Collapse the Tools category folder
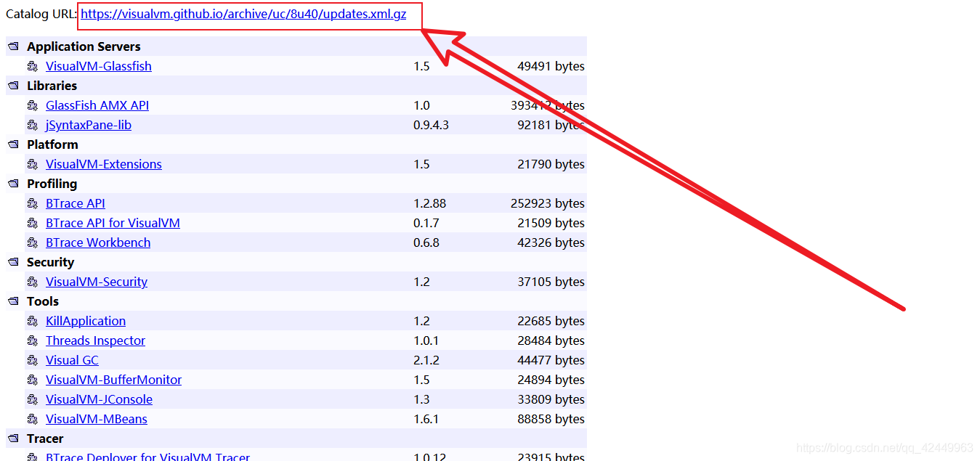 [x=13, y=301]
